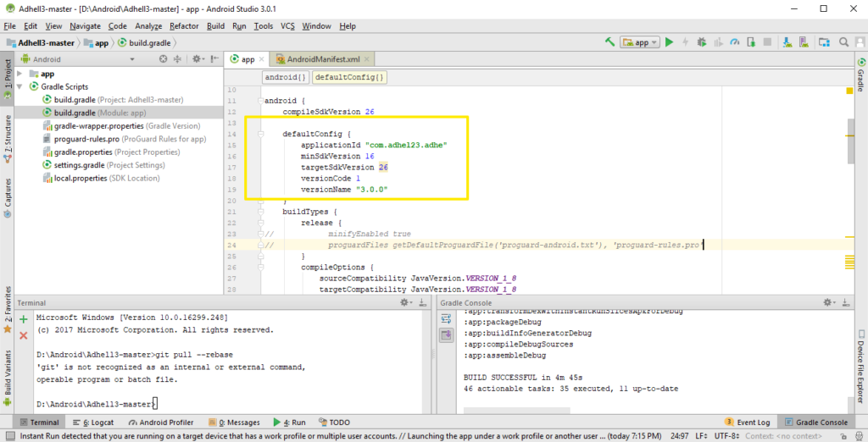Toggle the Device File Explorer side window
Screen dimensions: 868x442
(x=861, y=366)
